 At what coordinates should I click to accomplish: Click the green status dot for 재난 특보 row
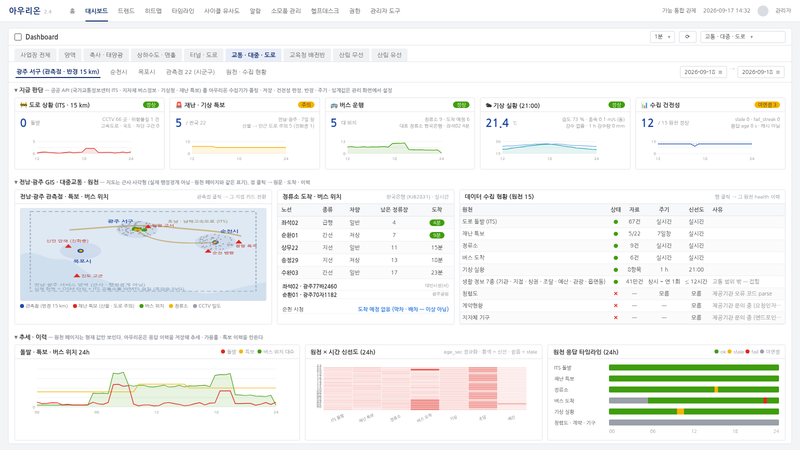pos(615,234)
